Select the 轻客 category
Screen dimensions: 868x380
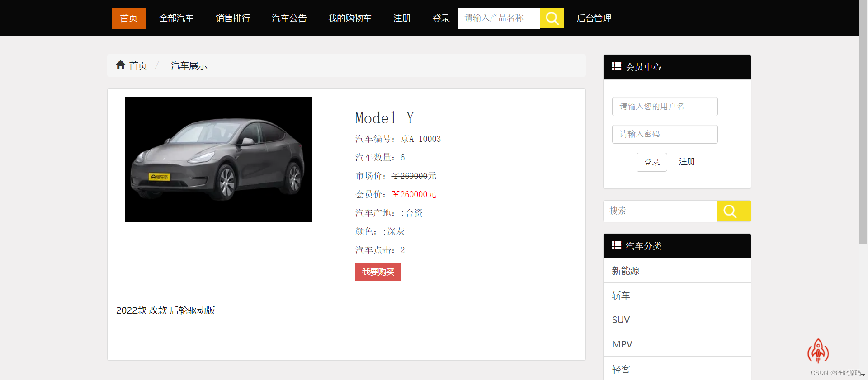[677, 369]
